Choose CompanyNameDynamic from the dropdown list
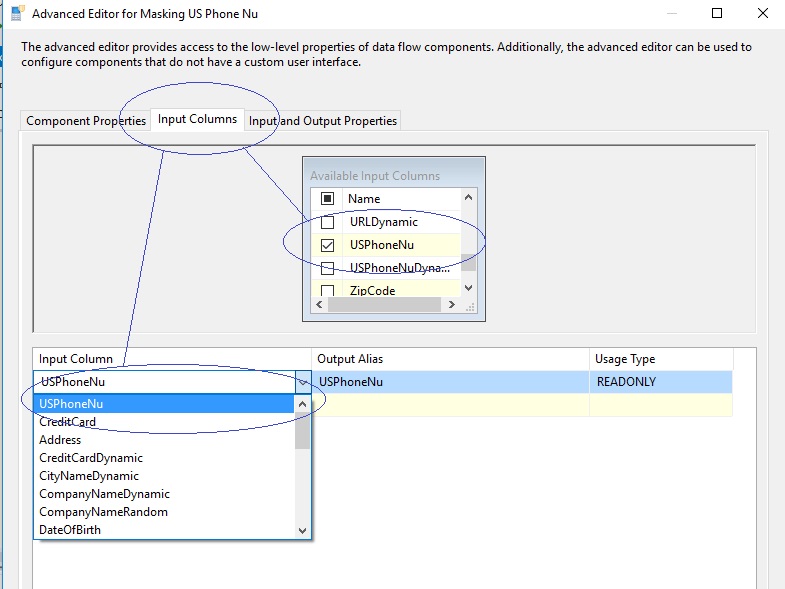 [164, 494]
